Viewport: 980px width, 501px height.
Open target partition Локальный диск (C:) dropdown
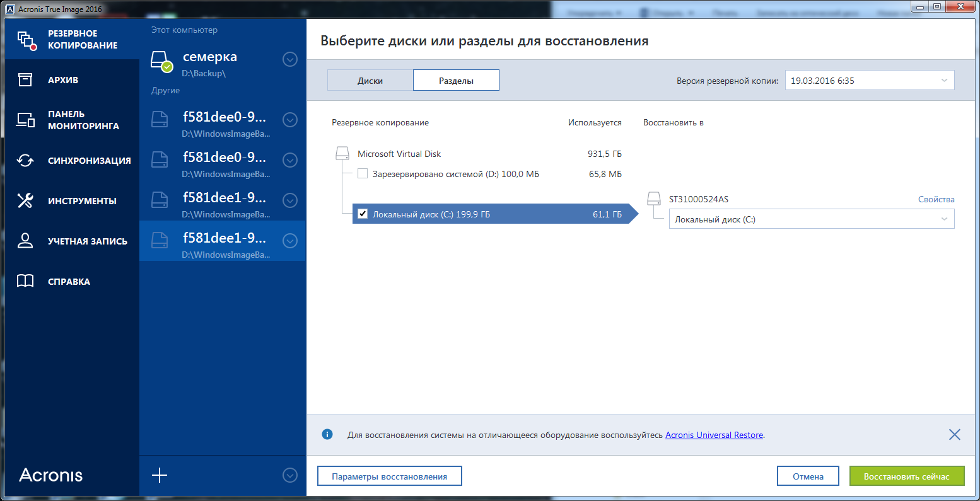coord(811,219)
